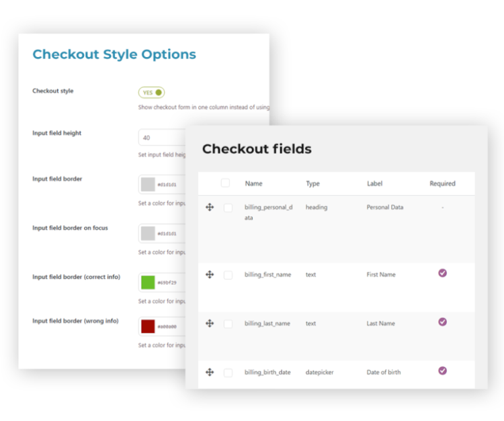Viewport: 504px width, 421px height.
Task: Open Input field border color swatch
Action: [148, 185]
